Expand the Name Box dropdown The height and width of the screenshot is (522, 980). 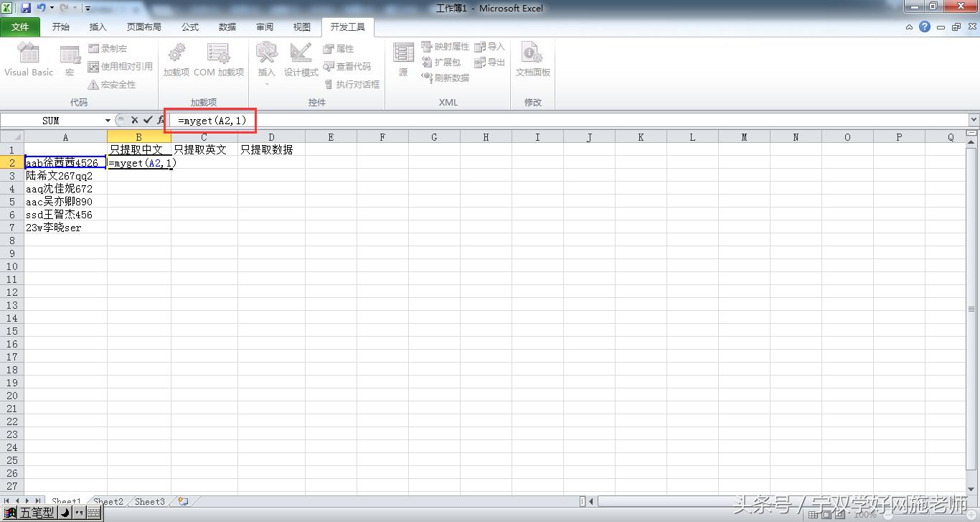click(x=108, y=121)
